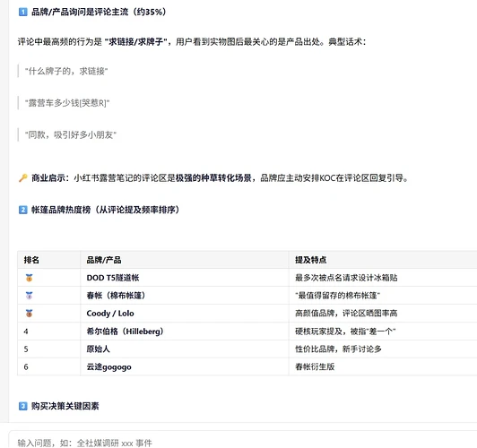Click rank number 6 in table
This screenshot has width=477, height=448.
pyautogui.click(x=26, y=366)
